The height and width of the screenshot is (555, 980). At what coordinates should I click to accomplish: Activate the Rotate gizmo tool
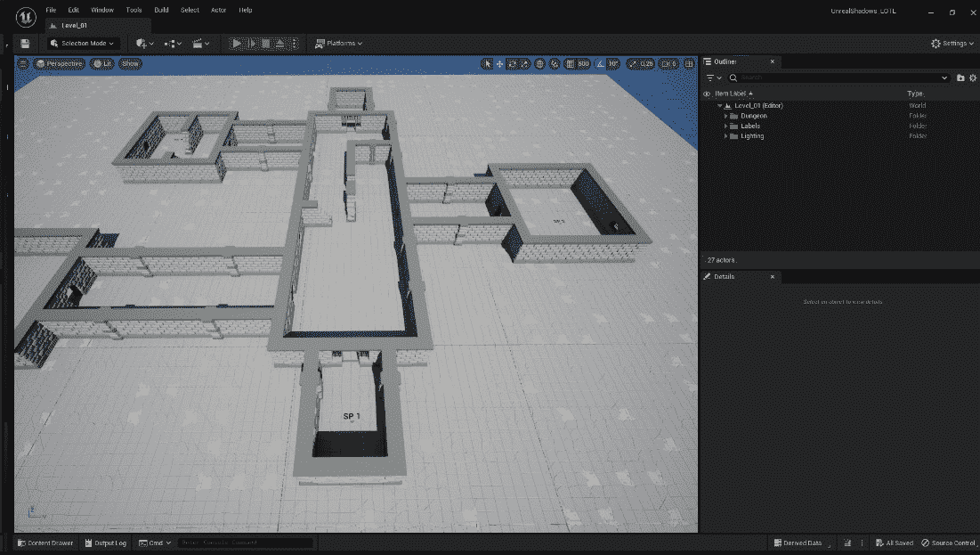coord(512,64)
